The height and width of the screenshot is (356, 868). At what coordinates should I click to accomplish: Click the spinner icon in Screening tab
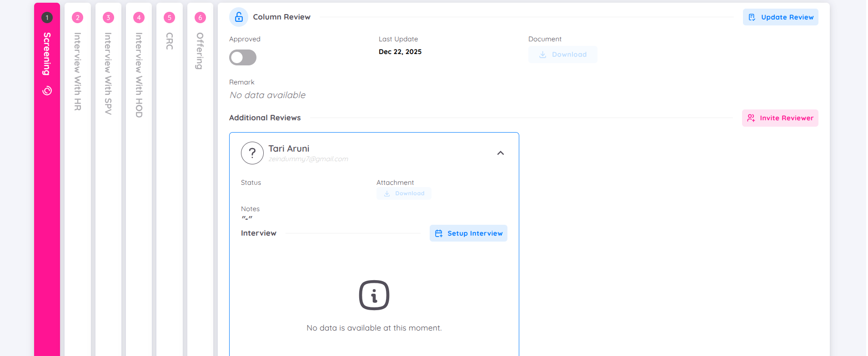(x=47, y=91)
